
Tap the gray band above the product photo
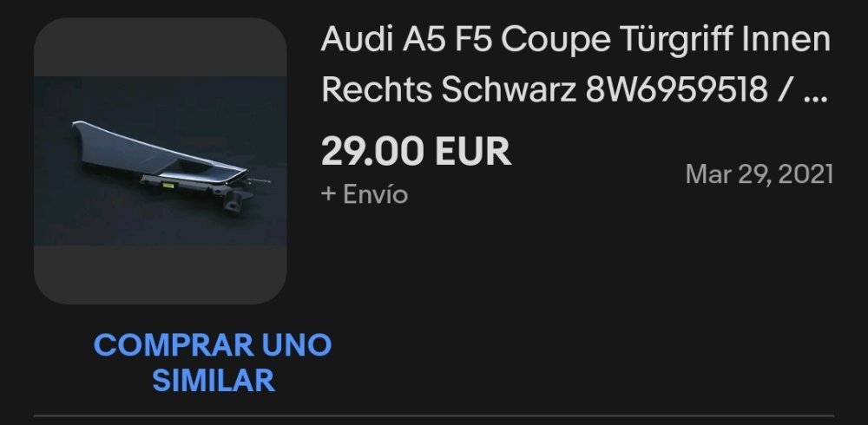pyautogui.click(x=160, y=47)
